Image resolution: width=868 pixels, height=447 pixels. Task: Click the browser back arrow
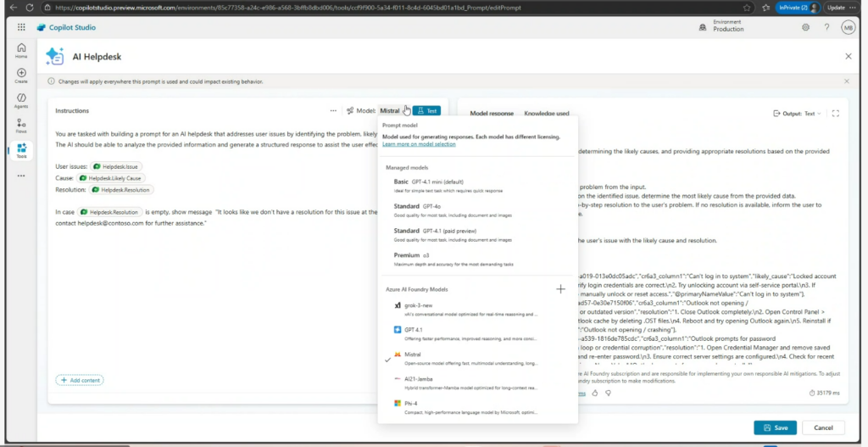[x=13, y=8]
